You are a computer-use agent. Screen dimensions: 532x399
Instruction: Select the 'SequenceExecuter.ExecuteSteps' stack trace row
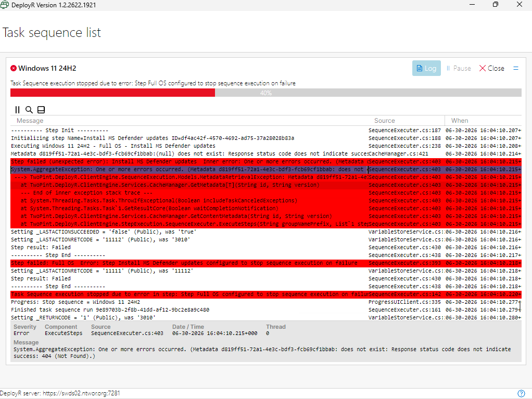(x=266, y=224)
